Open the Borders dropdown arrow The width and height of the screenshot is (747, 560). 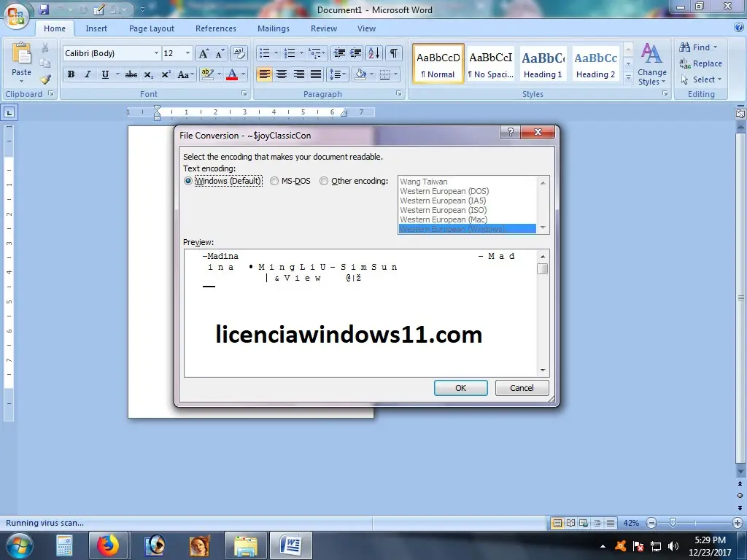[396, 74]
